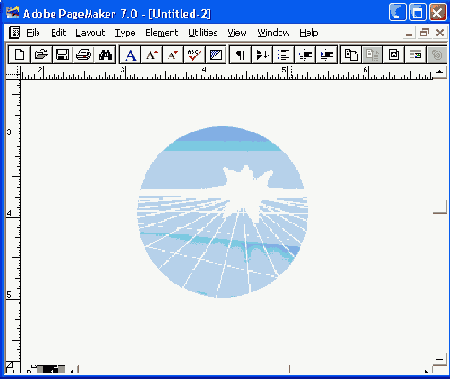Click the Increase Indent toolbar icon

[x=305, y=55]
